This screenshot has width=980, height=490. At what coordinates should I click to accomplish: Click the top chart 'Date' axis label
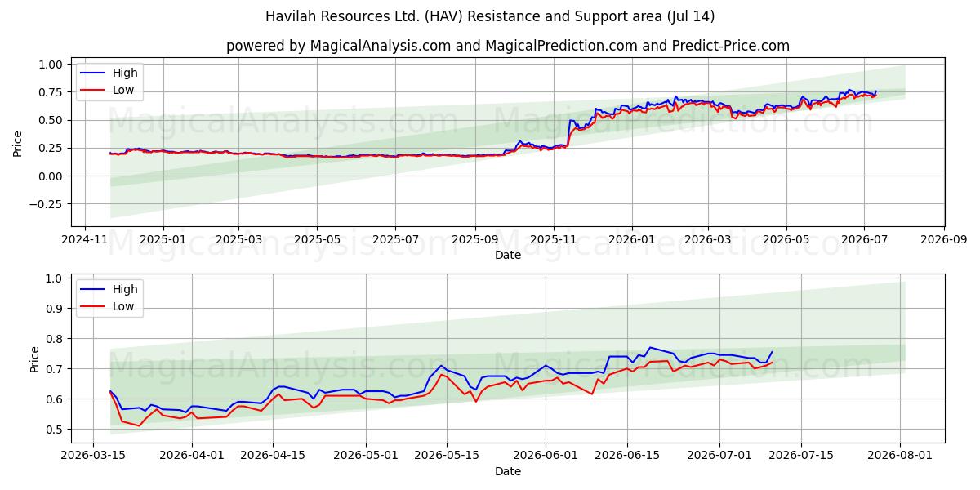pos(508,255)
